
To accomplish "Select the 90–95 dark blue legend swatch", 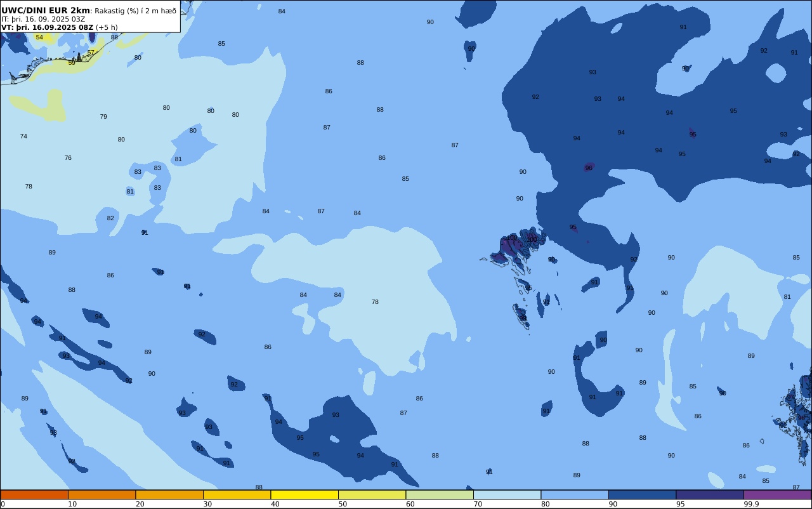I will pos(642,494).
